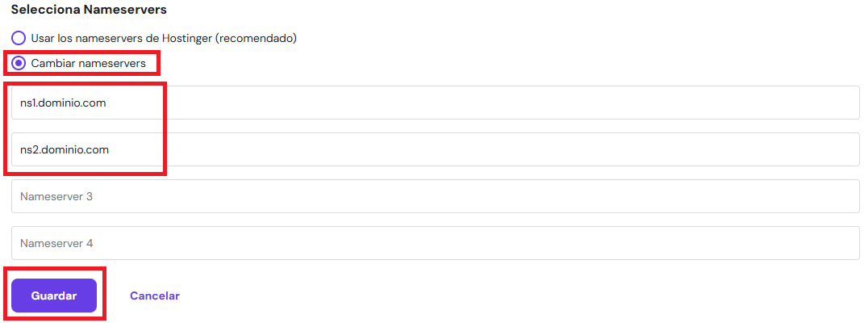Select the Cambiar nameservers radio button
Viewport: 868px width, 323px height.
[19, 63]
